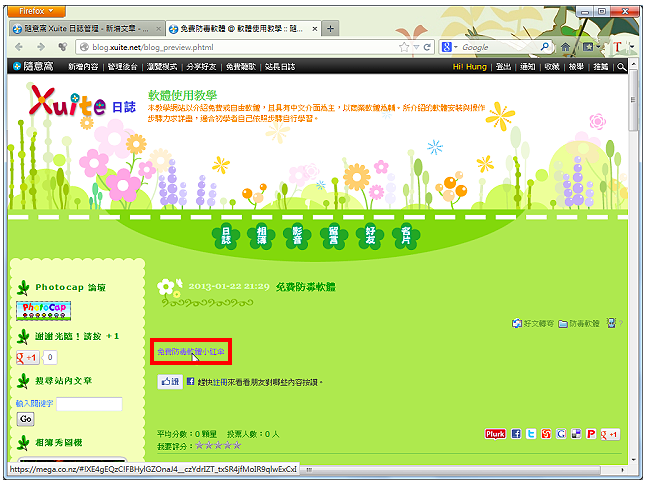The image size is (646, 482).
Task: Open the 通知 notifications link
Action: click(527, 67)
